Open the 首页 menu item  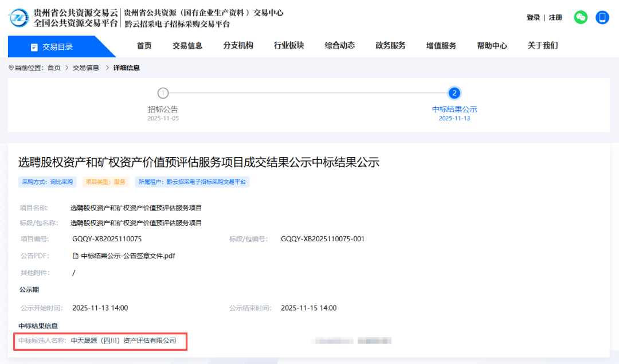click(x=144, y=46)
